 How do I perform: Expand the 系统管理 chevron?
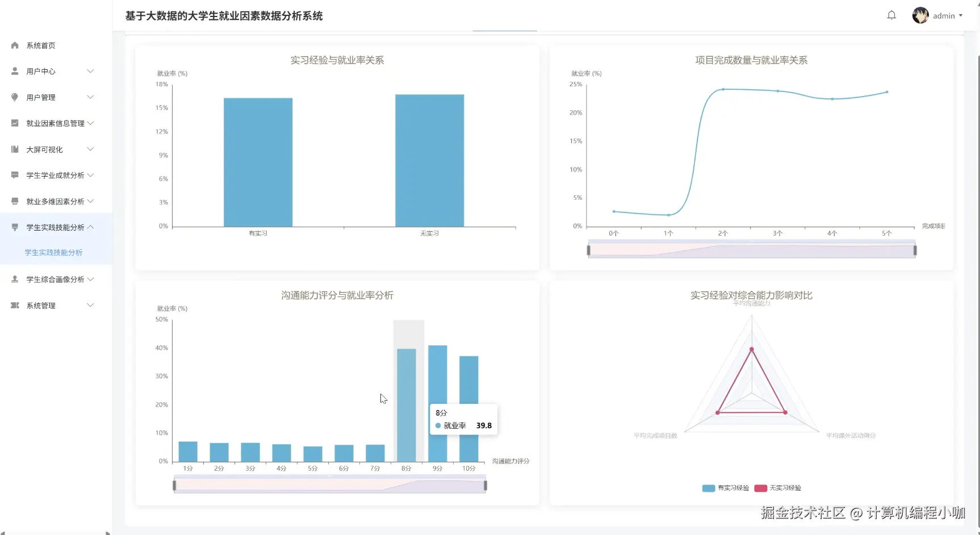90,306
